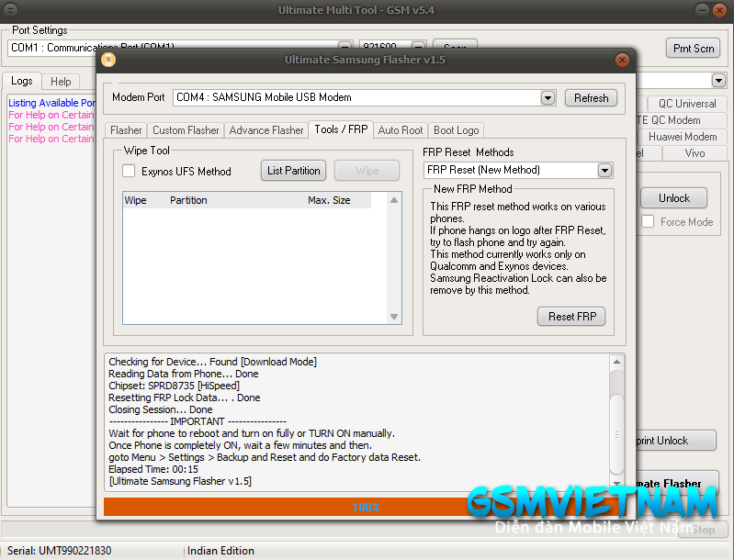Open the Boot Logo tab
Viewport: 734px width, 560px height.
coord(456,130)
